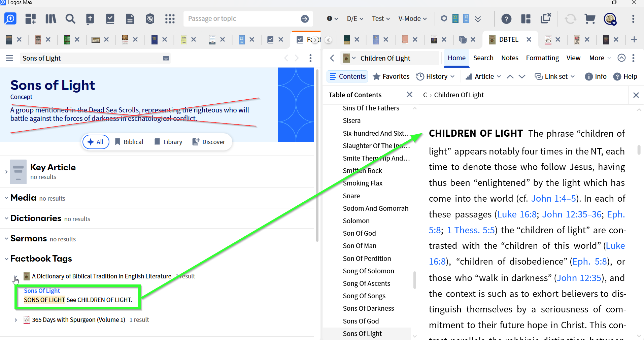Viewport: 644px width, 340px height.
Task: Open the John 1:4–5 reference link
Action: [553, 199]
